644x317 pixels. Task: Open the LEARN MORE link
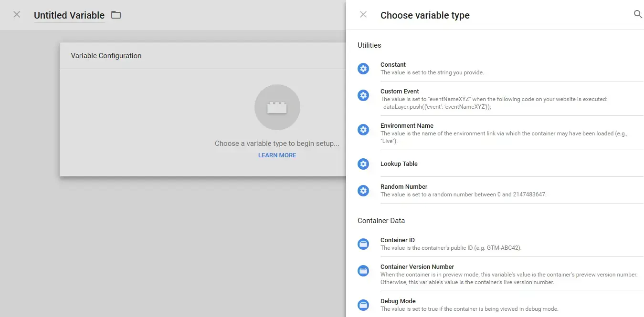pos(277,155)
